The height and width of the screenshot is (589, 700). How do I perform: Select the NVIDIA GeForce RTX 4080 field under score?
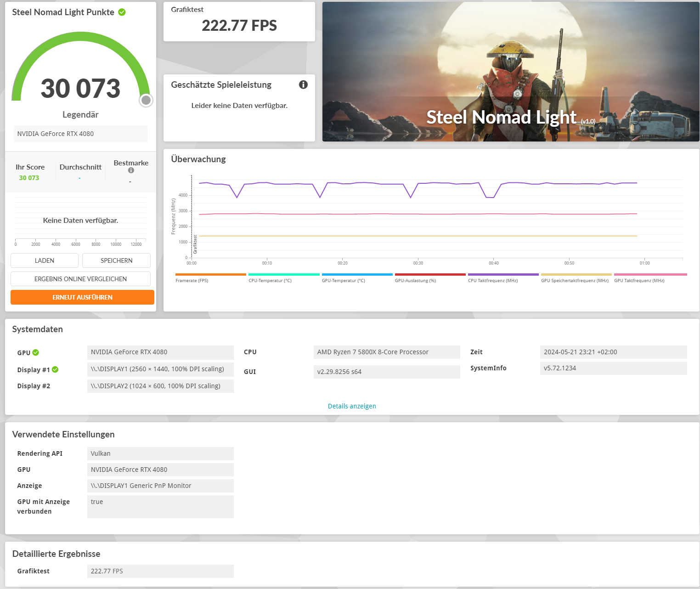point(80,134)
